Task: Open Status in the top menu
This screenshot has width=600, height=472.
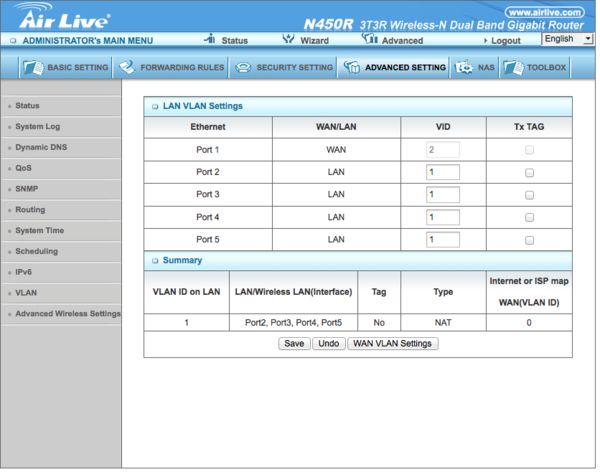Action: click(x=235, y=41)
